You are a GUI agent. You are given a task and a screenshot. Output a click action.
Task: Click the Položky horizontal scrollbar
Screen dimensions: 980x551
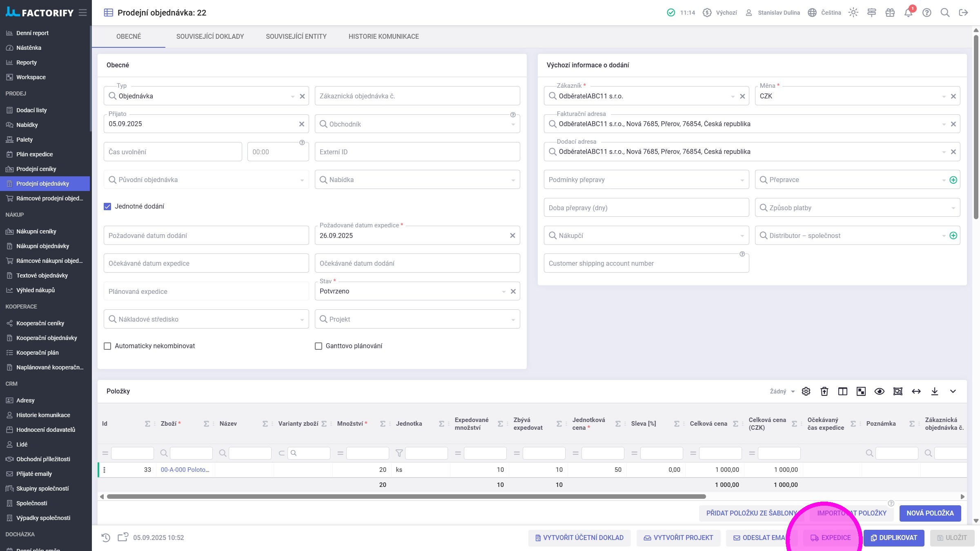point(406,497)
